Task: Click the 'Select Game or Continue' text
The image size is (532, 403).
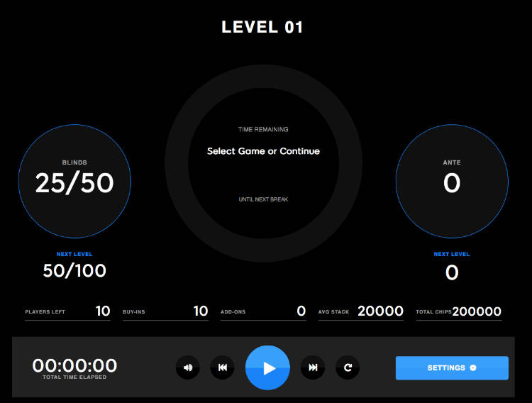Action: pos(263,151)
